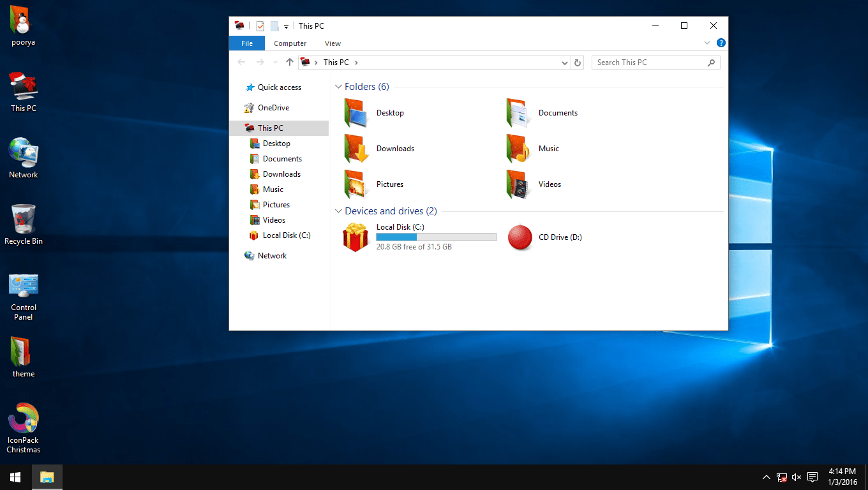Open the Desktop folder in Folders group
The width and height of the screenshot is (868, 490).
(x=374, y=113)
